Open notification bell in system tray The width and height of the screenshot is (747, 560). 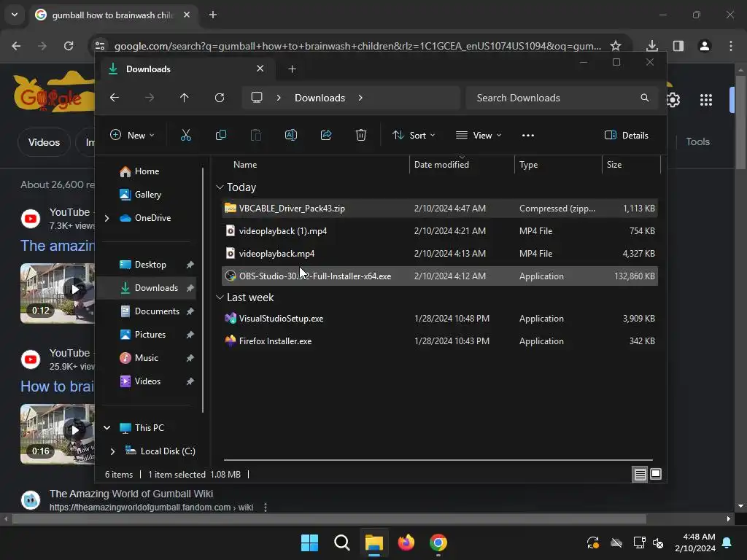(727, 542)
